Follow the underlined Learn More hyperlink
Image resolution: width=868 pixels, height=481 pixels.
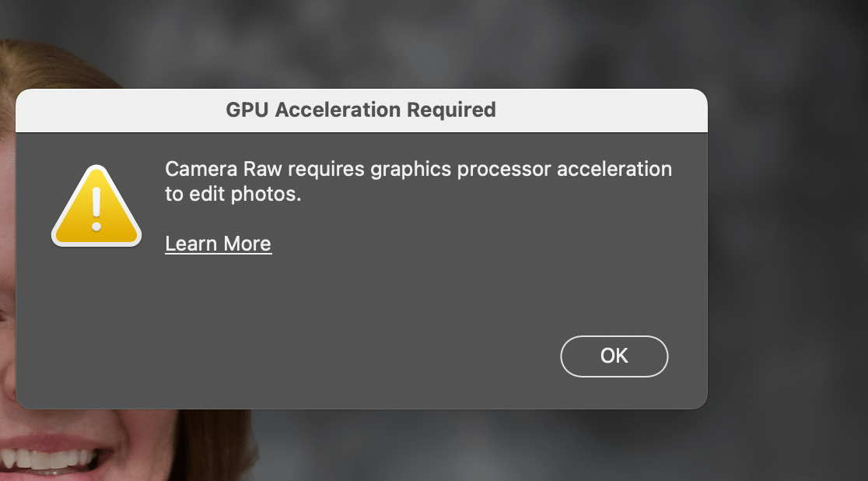(218, 244)
